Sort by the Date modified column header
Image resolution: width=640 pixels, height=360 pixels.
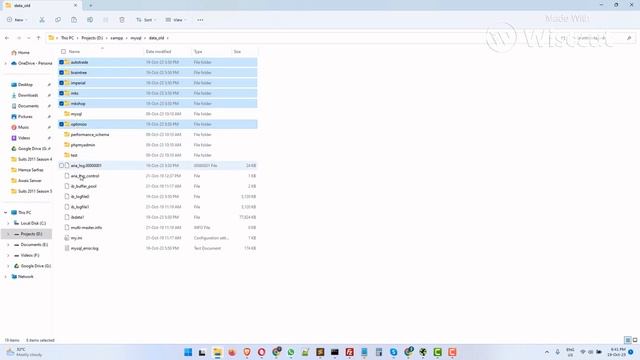(158, 51)
